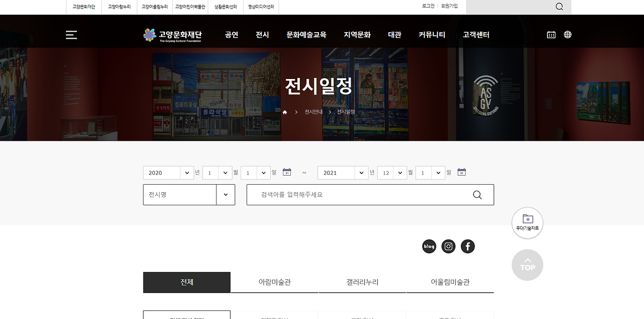Screen dimensions: 644x319
Task: Click the 회원가입 link
Action: click(x=448, y=6)
